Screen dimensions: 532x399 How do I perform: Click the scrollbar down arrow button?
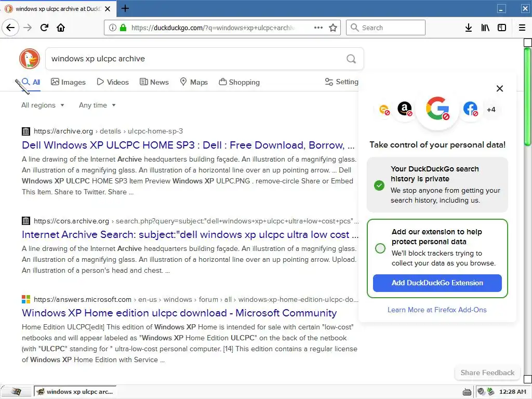528,379
